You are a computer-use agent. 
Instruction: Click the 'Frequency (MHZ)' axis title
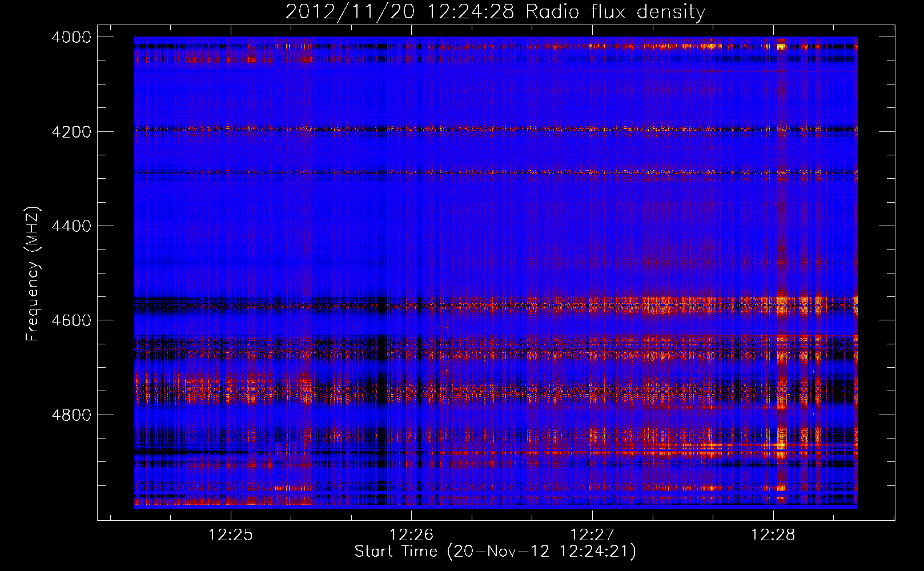pos(33,274)
